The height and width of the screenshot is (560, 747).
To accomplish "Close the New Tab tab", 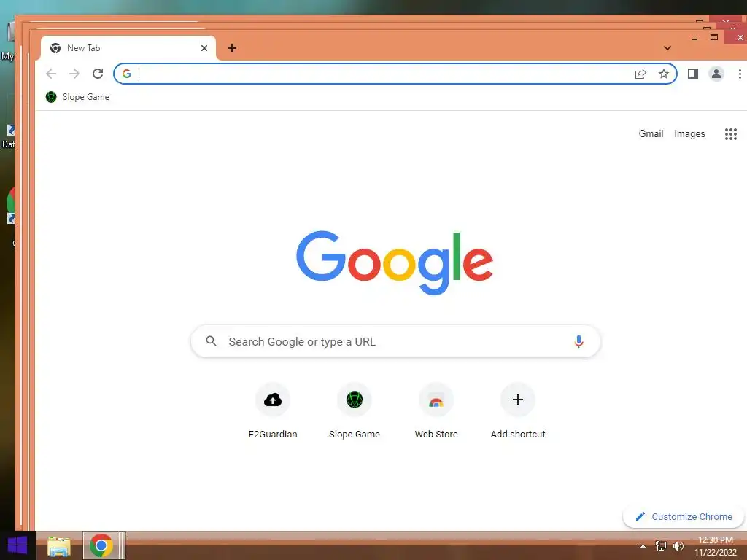I will 204,48.
